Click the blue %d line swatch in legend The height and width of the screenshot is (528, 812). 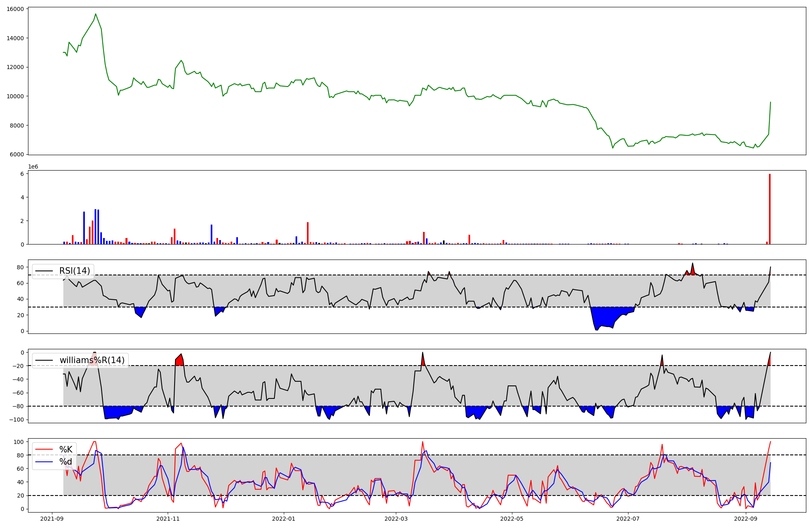click(44, 462)
